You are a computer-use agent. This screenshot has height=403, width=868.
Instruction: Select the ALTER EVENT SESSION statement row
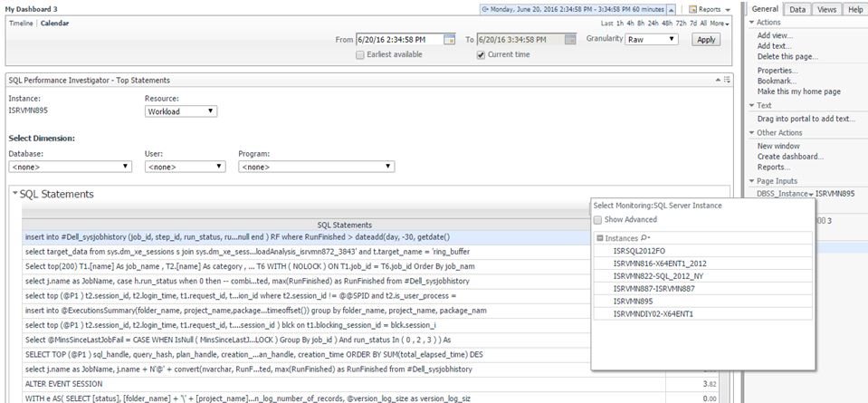(343, 384)
